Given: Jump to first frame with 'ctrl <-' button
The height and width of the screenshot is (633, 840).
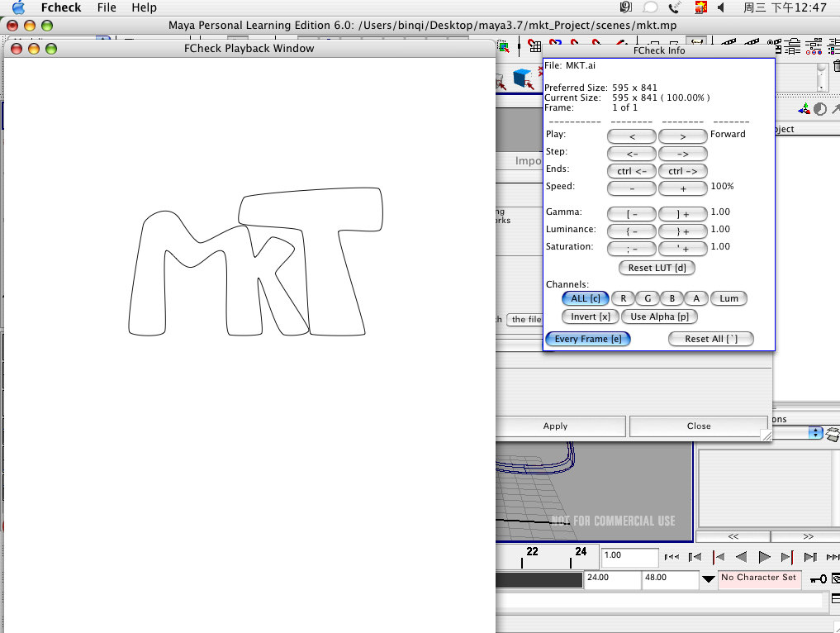Looking at the screenshot, I should click(632, 171).
